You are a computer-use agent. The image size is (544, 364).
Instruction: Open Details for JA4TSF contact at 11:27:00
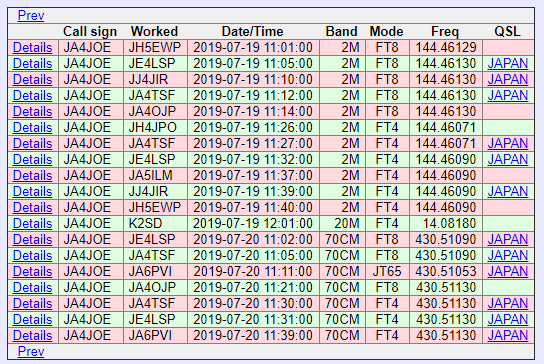point(32,143)
